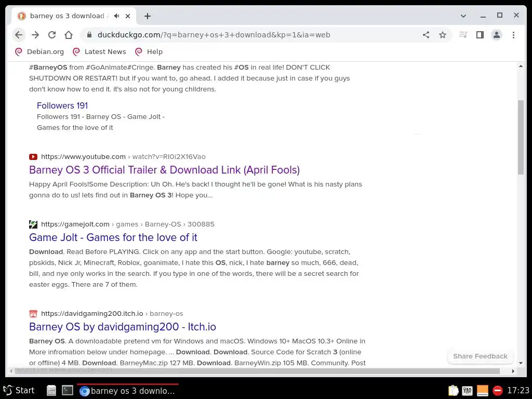The height and width of the screenshot is (399, 532).
Task: Open the Help bookmark
Action: tap(149, 51)
